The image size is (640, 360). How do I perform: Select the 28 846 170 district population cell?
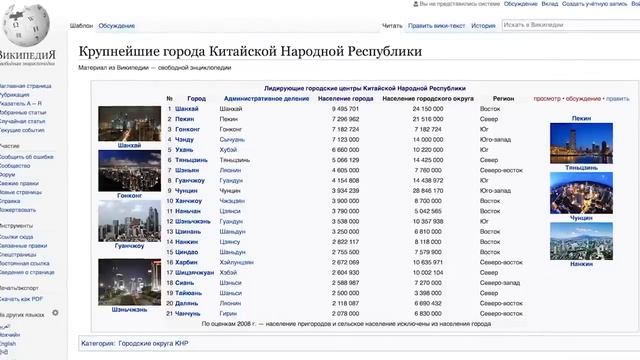(427, 191)
